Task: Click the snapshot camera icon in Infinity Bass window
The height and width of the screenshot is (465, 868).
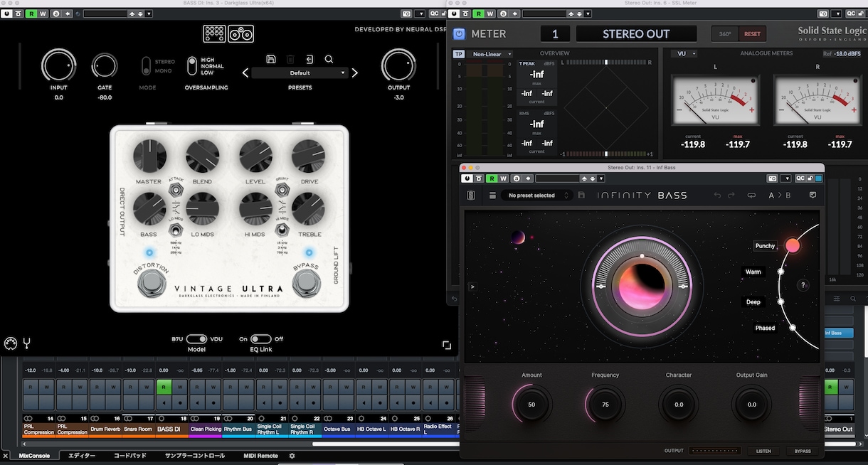Action: 773,178
